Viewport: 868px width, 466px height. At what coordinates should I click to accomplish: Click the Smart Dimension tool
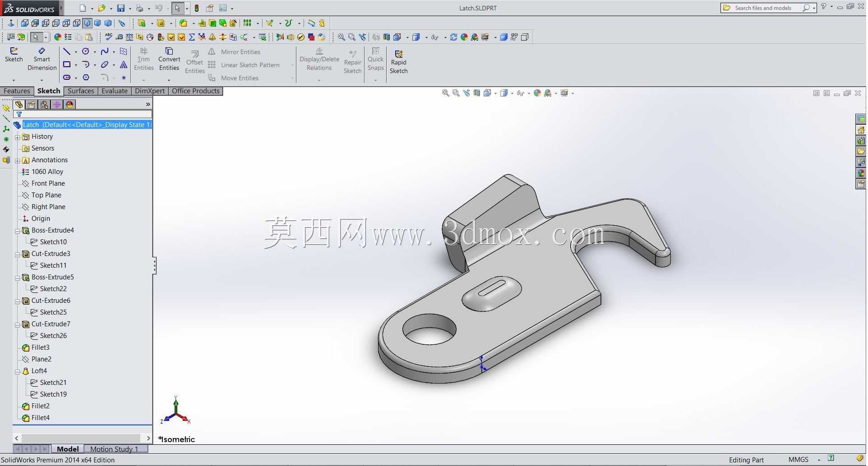pyautogui.click(x=42, y=59)
